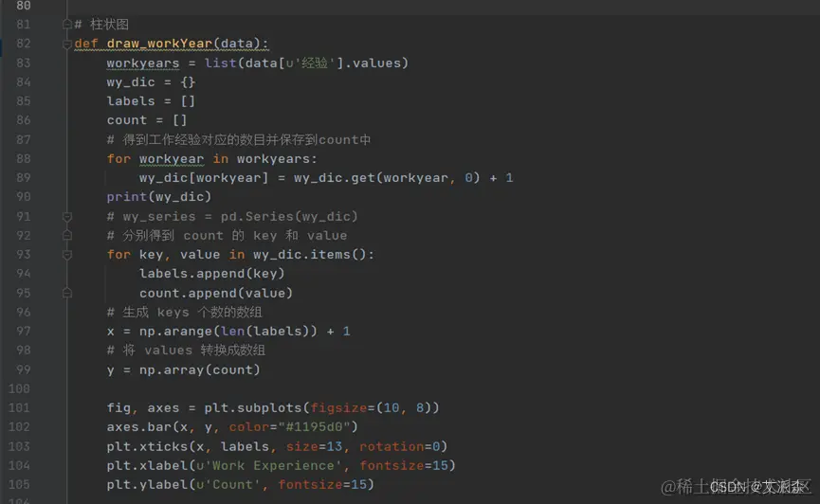
Task: Click 'Count' string on line 105
Action: (x=228, y=485)
